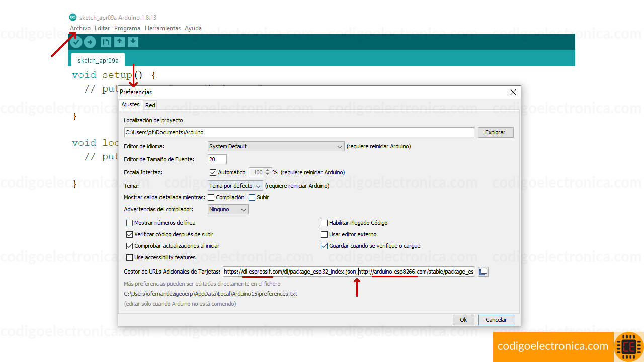Screen dimensions: 644x362
Task: Close the Preferencias dialog
Action: point(513,92)
